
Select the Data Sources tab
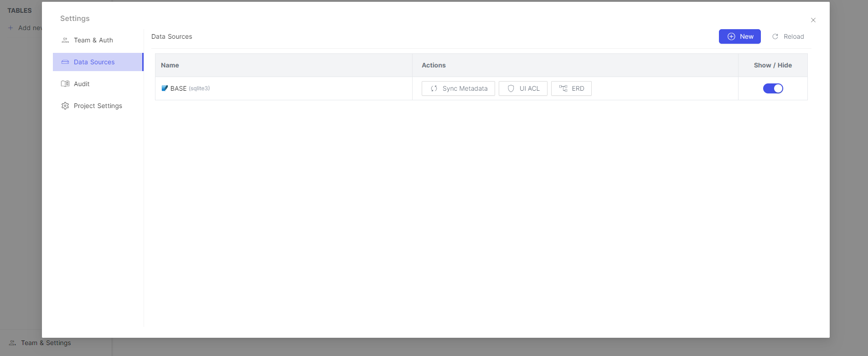98,62
